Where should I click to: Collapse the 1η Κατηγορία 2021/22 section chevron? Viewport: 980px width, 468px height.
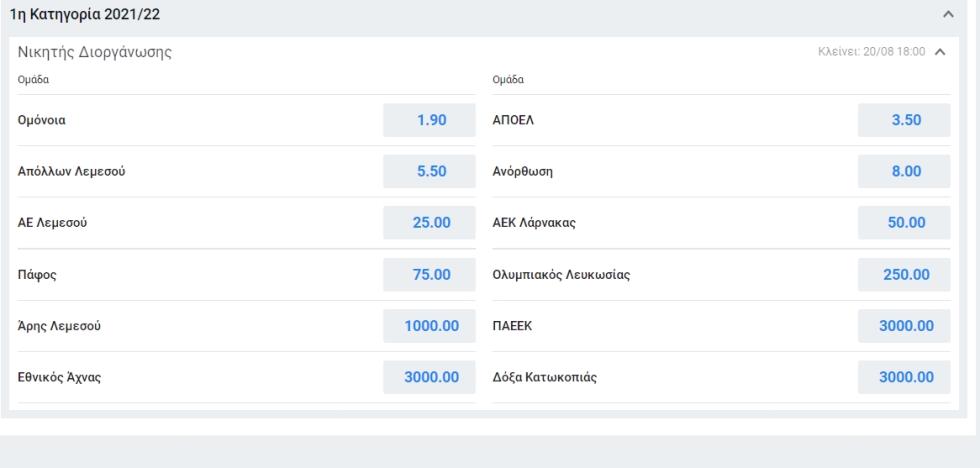pyautogui.click(x=948, y=14)
